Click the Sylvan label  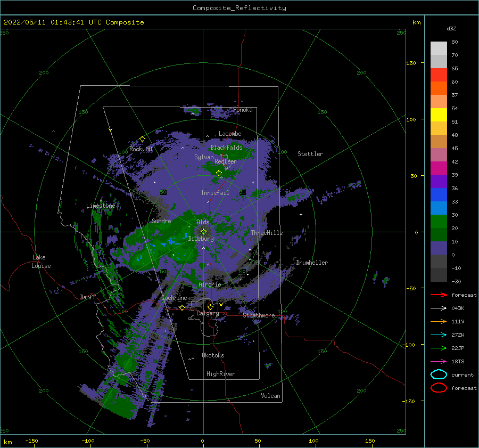click(x=204, y=157)
